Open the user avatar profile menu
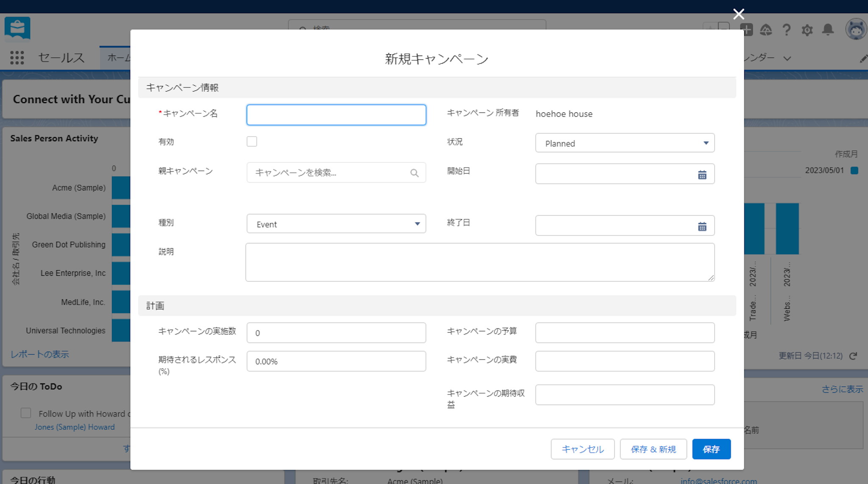868x484 pixels. [855, 30]
